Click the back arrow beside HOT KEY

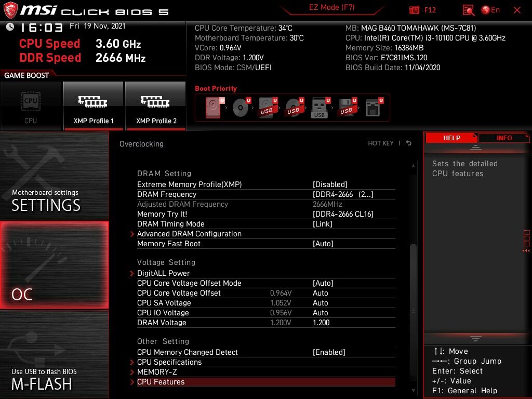409,143
